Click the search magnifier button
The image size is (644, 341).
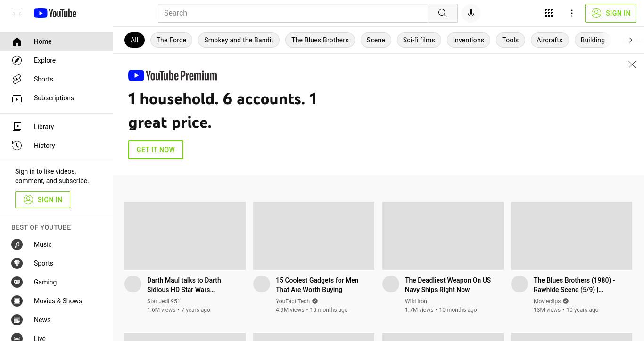(442, 13)
